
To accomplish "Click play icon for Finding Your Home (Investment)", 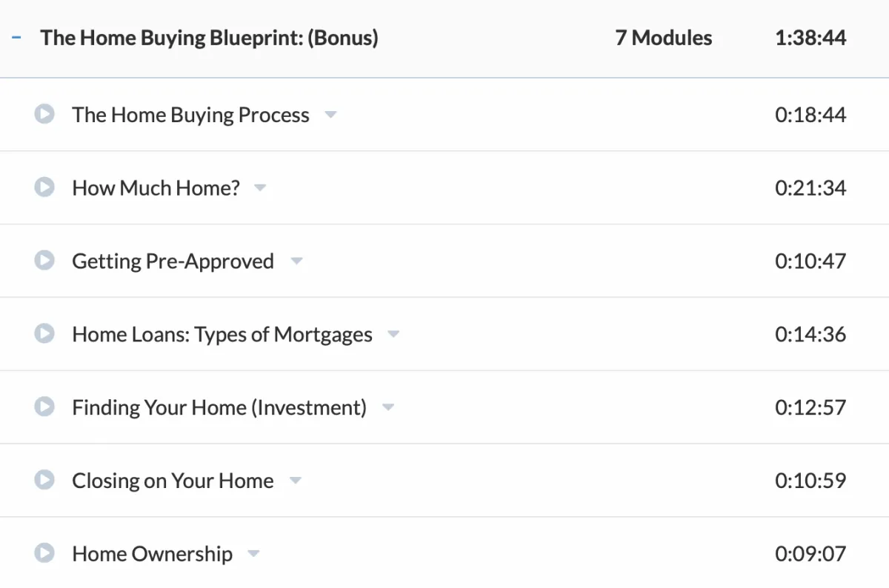I will click(44, 407).
